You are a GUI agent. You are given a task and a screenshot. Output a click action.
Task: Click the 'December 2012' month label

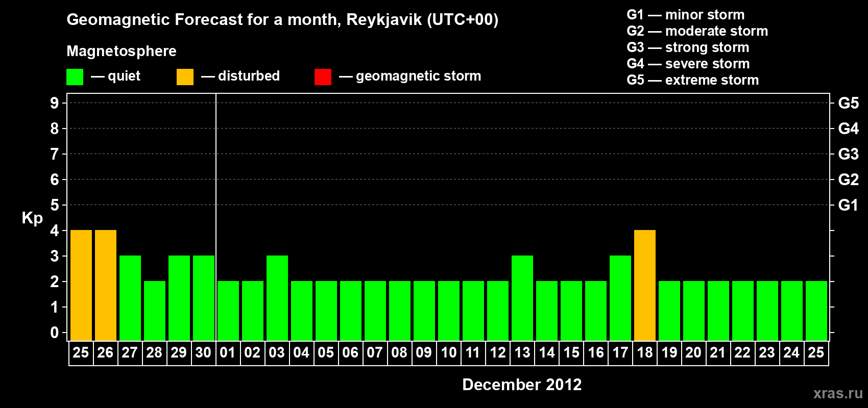point(522,385)
